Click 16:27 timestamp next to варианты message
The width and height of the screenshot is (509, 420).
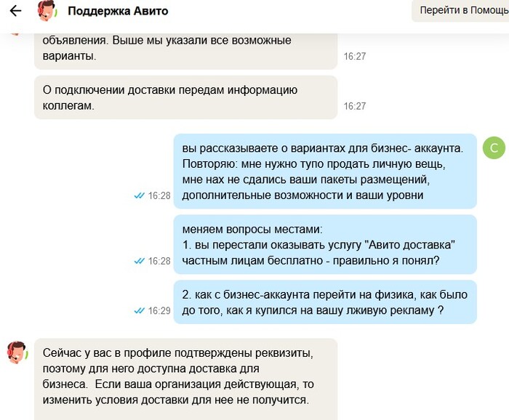[x=355, y=57]
